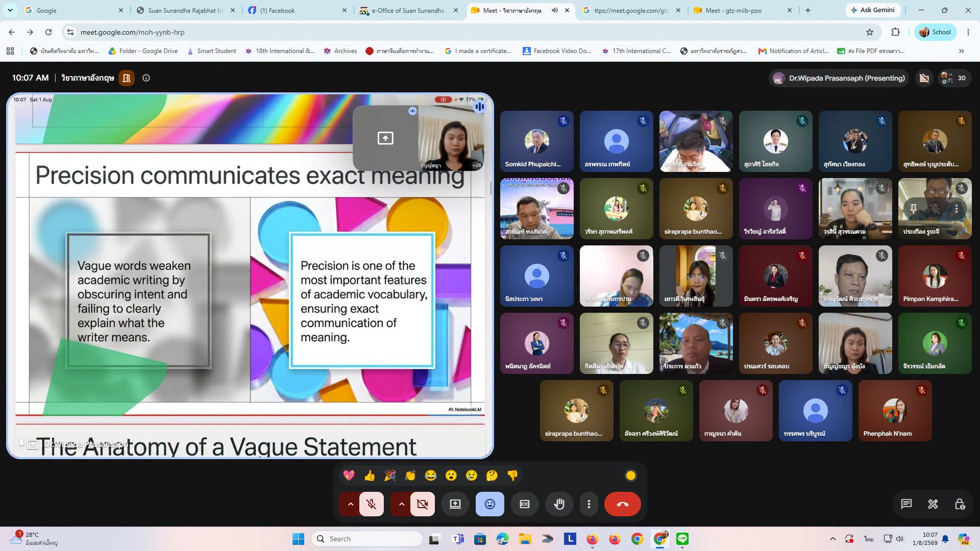Open the Archives bookmark
The image size is (980, 551).
[340, 51]
